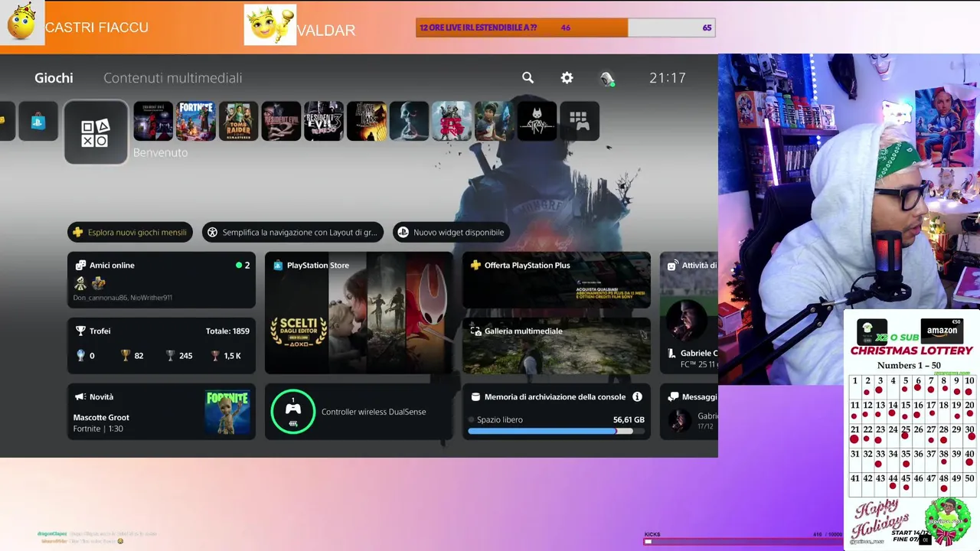Click the search magnifier icon

(x=528, y=77)
